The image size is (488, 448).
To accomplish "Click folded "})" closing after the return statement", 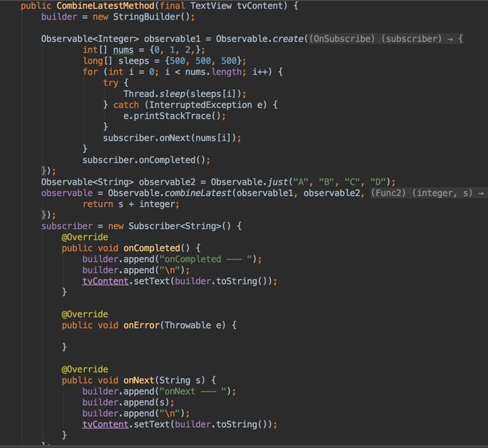I will (46, 215).
